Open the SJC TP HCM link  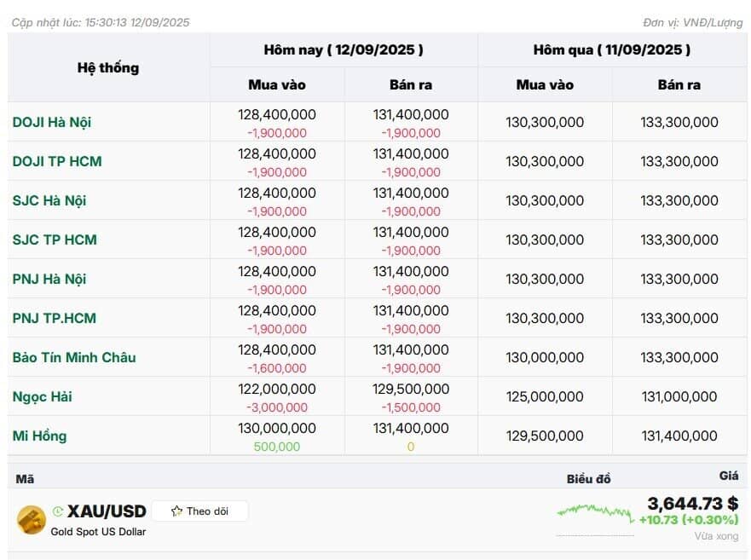[x=55, y=240]
